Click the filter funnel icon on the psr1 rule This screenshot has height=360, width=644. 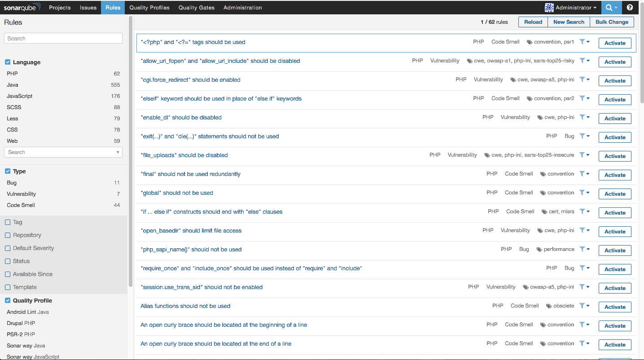583,41
